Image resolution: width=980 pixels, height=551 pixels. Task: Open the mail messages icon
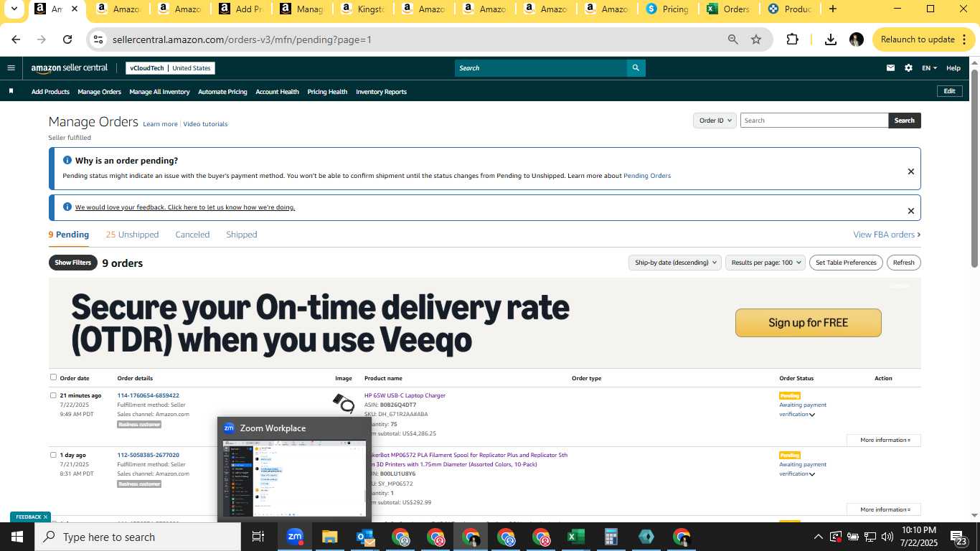coord(890,68)
